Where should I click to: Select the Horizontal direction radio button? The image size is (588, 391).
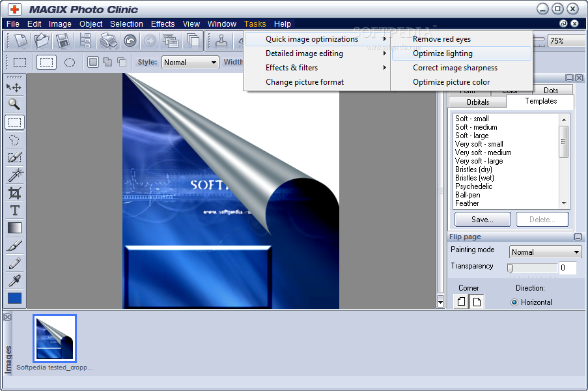[514, 302]
